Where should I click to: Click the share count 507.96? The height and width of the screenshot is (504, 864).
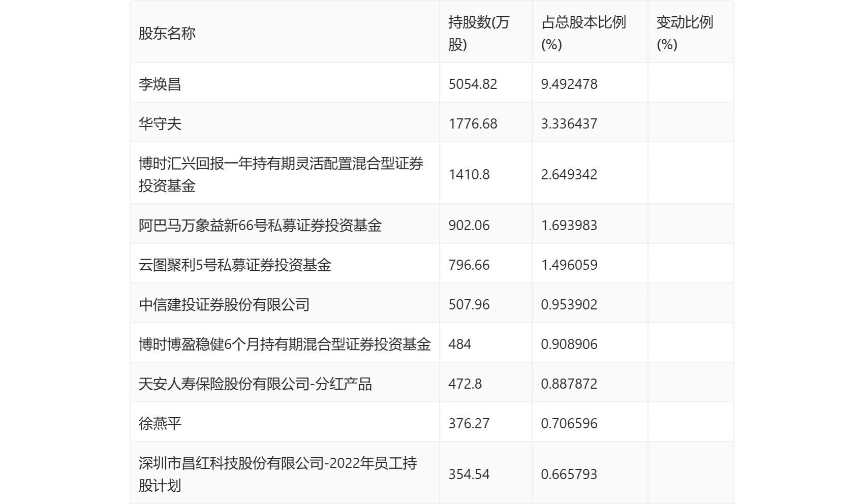[469, 304]
